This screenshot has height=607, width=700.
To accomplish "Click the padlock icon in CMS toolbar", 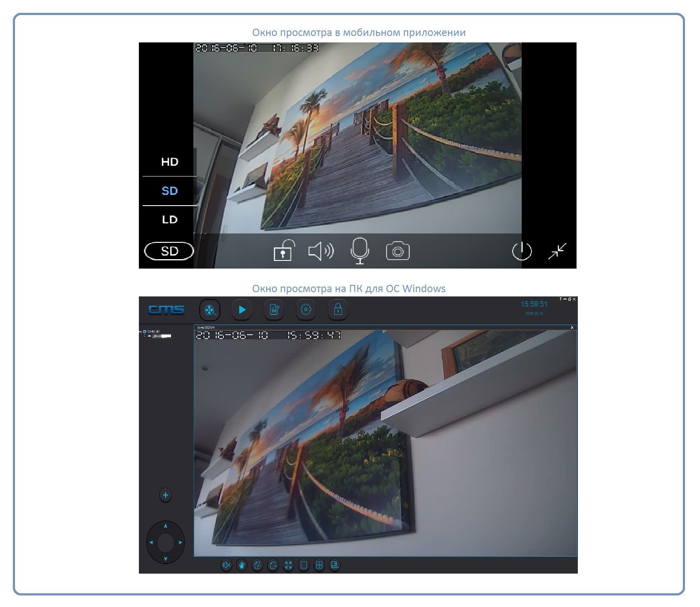I will pyautogui.click(x=338, y=310).
